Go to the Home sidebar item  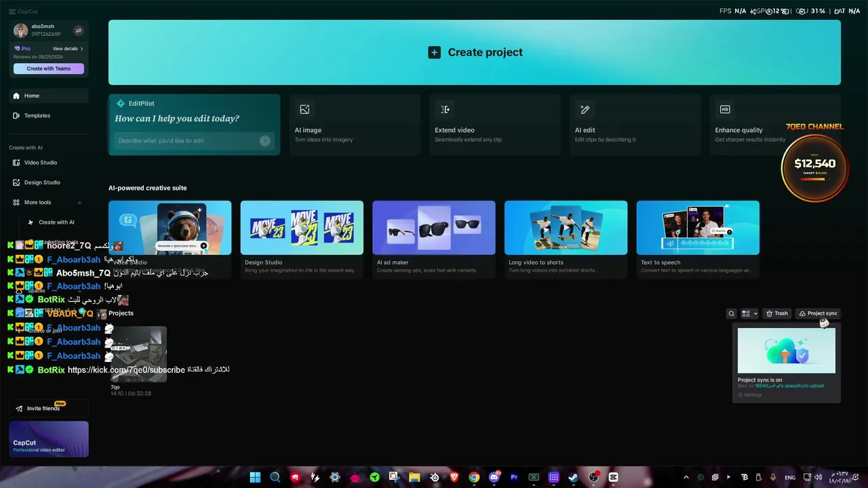coord(49,96)
